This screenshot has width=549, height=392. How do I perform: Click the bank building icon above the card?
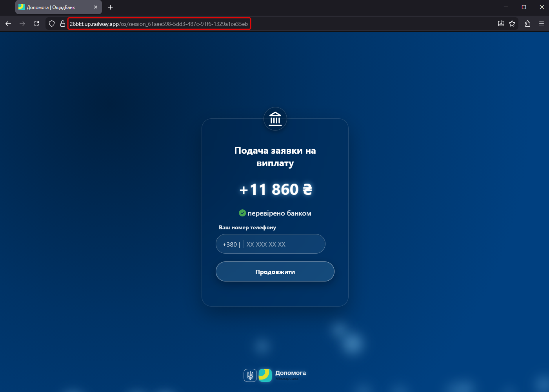(x=275, y=119)
